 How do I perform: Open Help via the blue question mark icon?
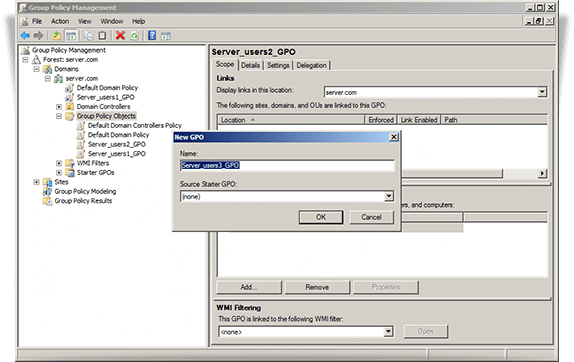[x=152, y=36]
